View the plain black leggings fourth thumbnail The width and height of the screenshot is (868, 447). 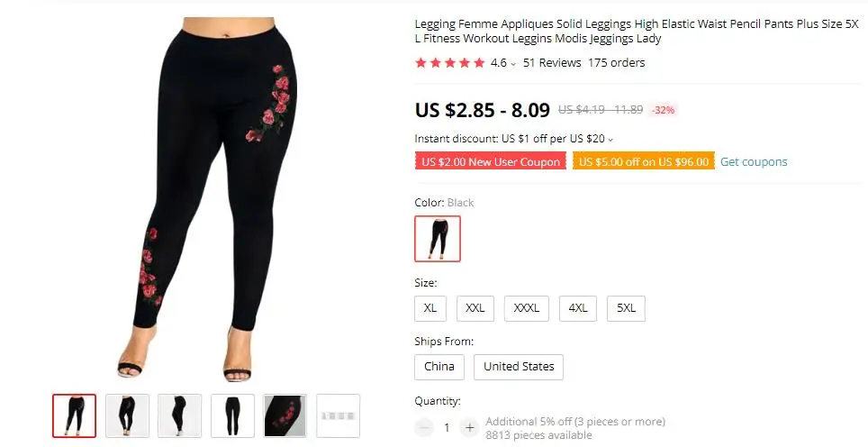click(232, 415)
